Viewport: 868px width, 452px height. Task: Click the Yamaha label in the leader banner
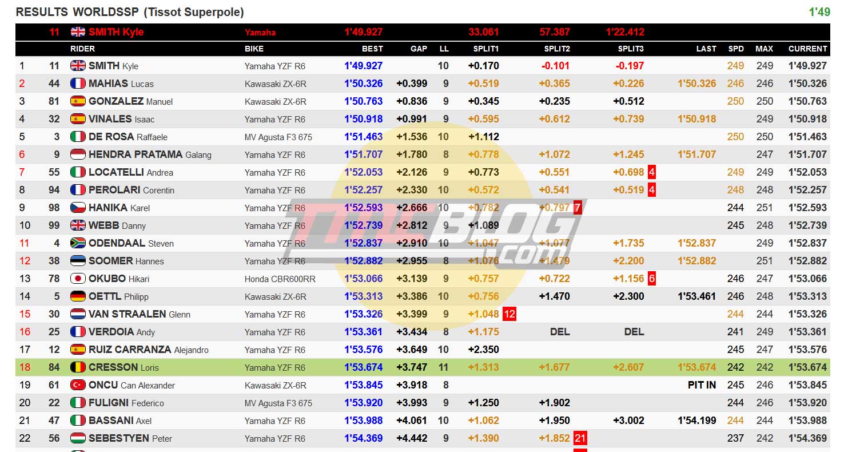(x=260, y=33)
